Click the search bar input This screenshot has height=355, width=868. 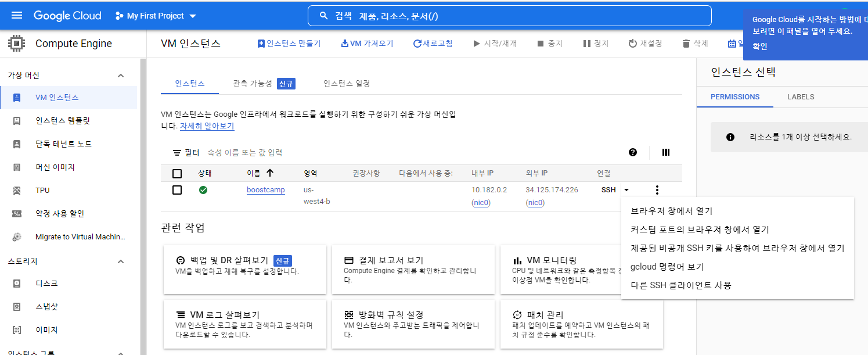pos(509,16)
